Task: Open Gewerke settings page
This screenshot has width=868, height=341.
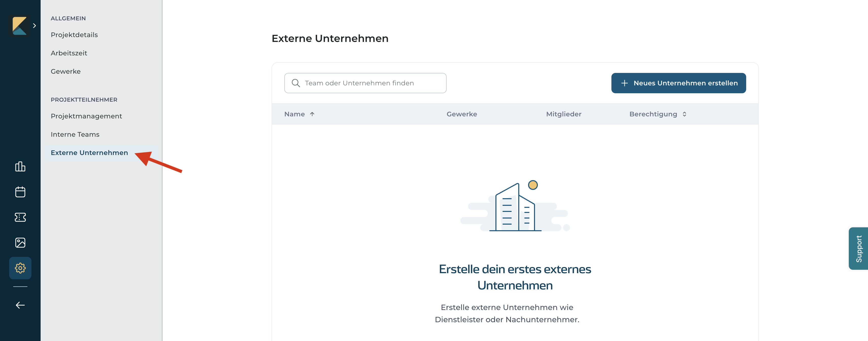Action: [66, 71]
